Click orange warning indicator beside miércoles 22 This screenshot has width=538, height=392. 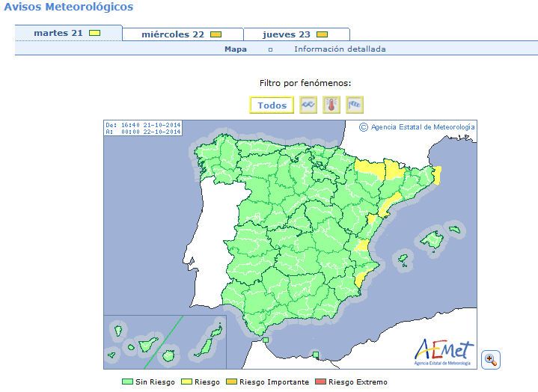[x=215, y=34]
